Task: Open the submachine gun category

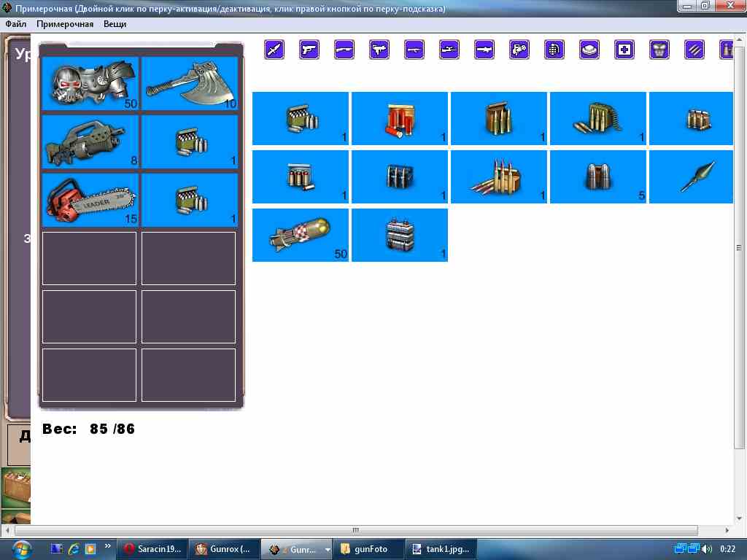Action: [x=379, y=50]
